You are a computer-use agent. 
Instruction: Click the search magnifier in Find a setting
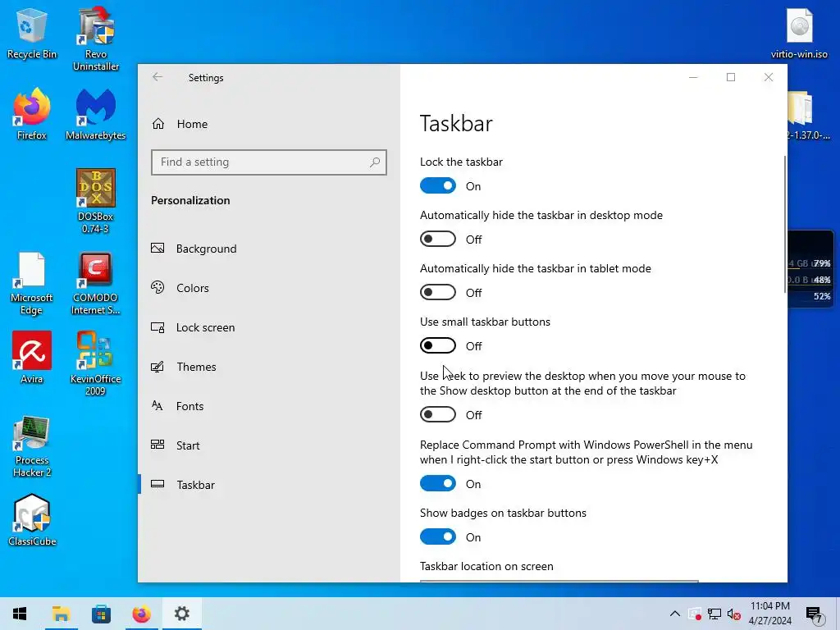click(375, 162)
